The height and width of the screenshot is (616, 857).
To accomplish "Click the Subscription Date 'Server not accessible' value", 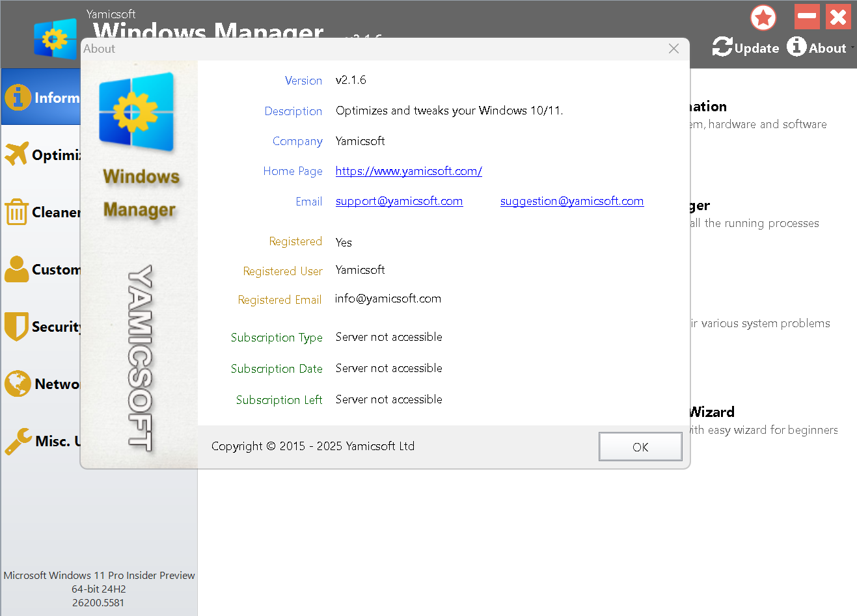I will point(388,368).
